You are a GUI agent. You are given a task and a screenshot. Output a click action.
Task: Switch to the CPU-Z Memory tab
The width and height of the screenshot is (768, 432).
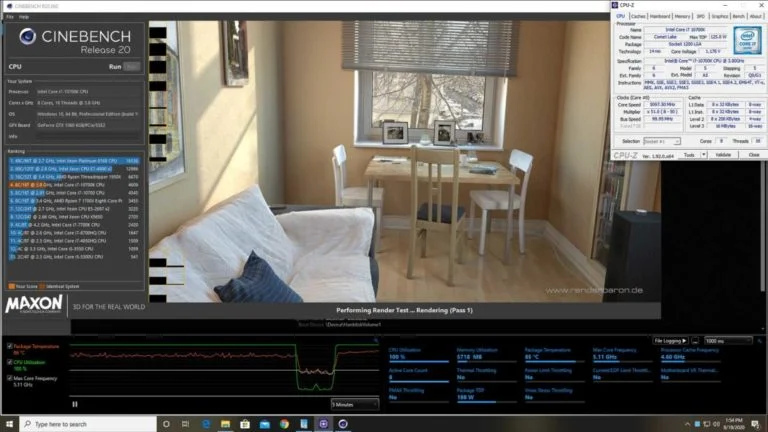coord(682,16)
